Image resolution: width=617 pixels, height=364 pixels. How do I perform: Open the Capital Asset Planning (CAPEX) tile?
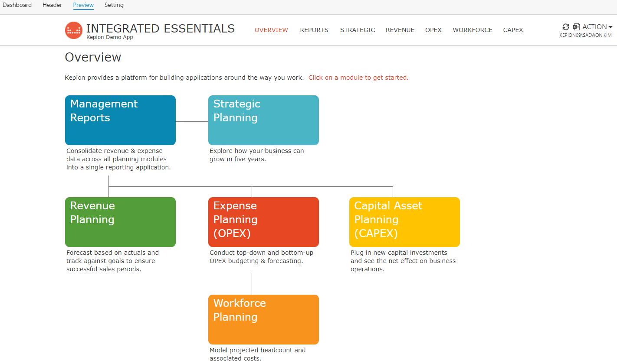pyautogui.click(x=404, y=222)
